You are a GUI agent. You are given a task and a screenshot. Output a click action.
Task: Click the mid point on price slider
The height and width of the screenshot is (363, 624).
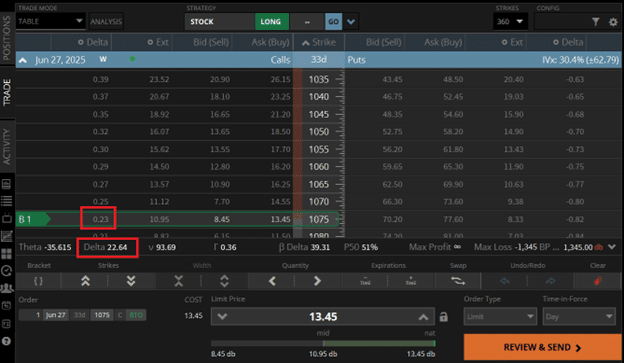pos(323,343)
